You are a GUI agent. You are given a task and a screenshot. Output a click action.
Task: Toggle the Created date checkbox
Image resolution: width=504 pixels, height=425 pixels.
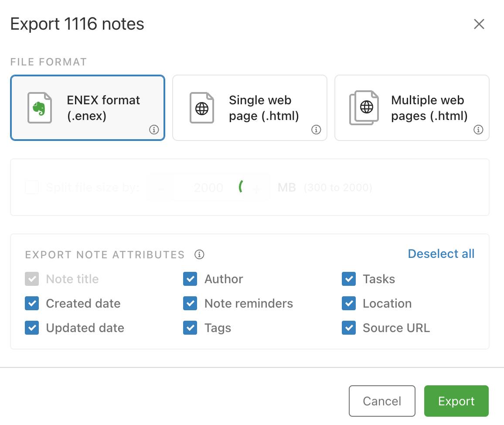[32, 304]
